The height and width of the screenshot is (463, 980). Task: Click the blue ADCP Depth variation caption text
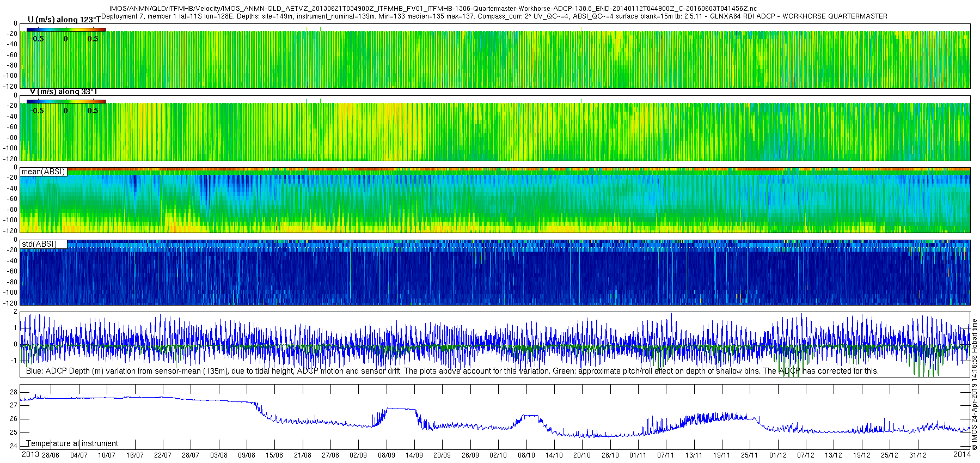point(452,371)
